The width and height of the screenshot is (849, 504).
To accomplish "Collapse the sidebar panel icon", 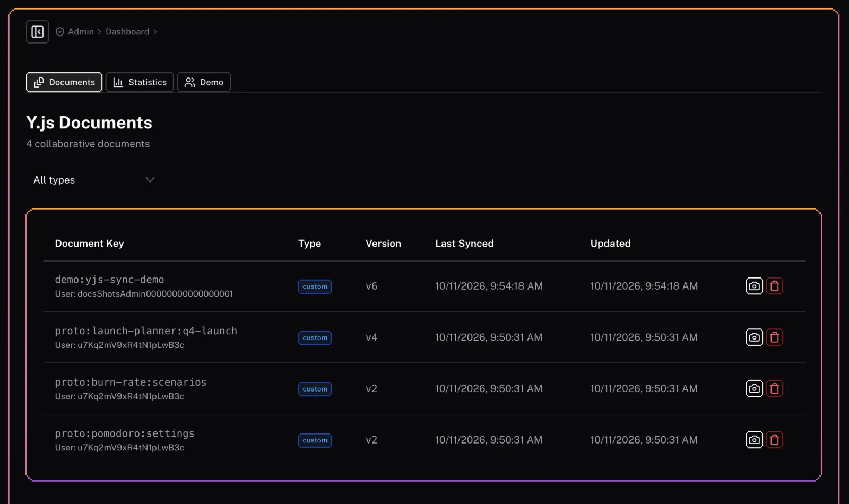I will coord(38,32).
